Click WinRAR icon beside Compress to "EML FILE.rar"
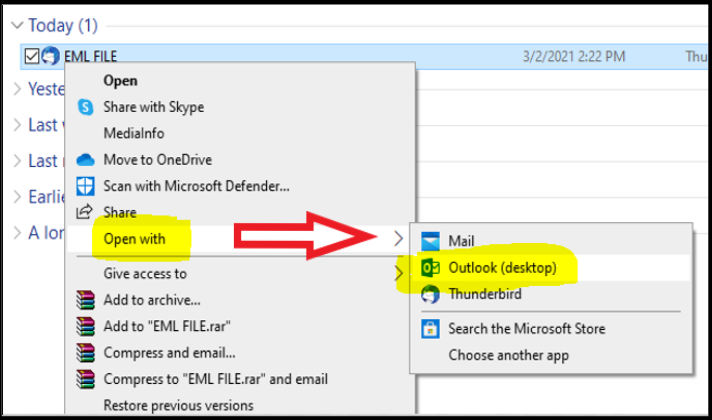 coord(85,379)
